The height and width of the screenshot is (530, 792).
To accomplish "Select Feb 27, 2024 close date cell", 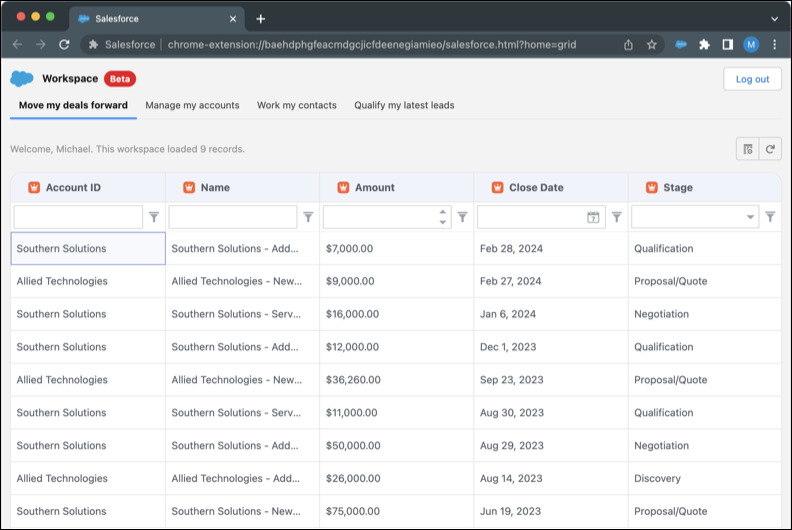I will [551, 281].
